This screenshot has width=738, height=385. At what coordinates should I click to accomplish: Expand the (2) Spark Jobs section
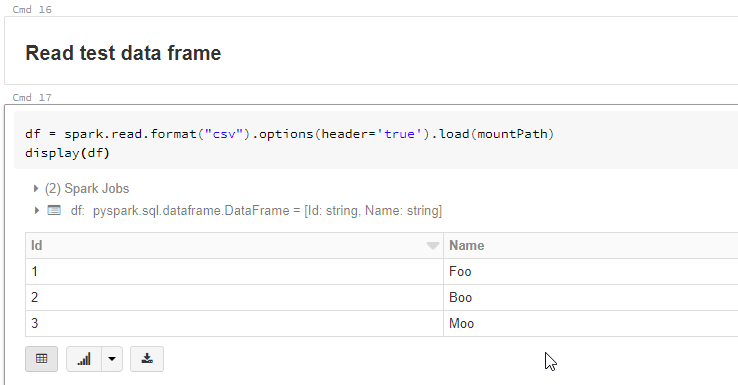(x=36, y=189)
